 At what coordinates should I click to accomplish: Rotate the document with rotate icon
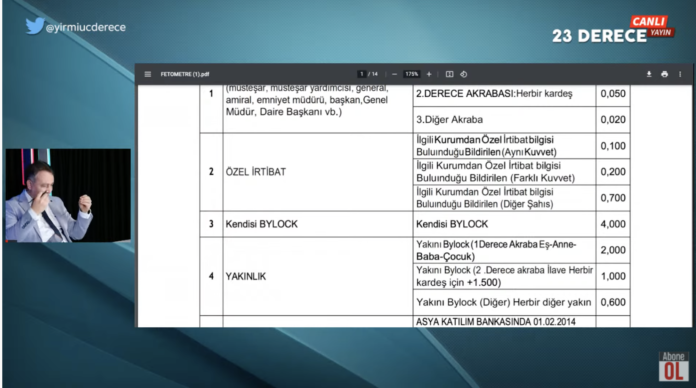tap(463, 74)
